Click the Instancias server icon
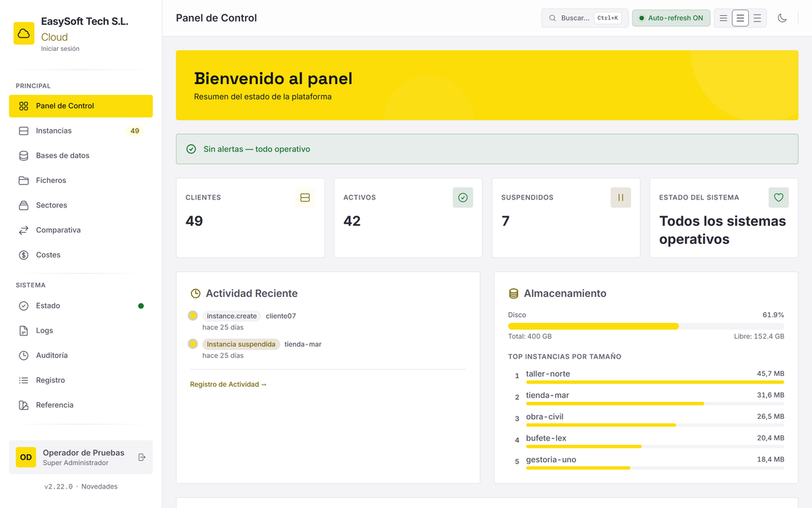The image size is (812, 508). pyautogui.click(x=24, y=131)
